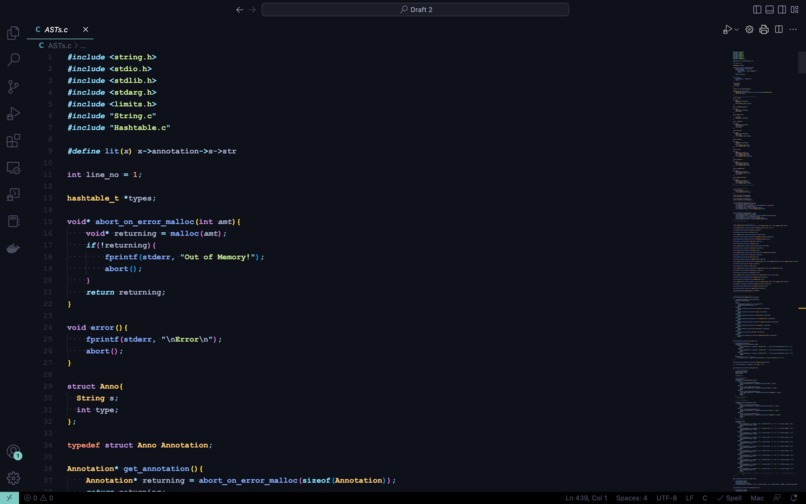This screenshot has width=806, height=504.
Task: Click the vertical scrollbar thumb at top
Action: pyautogui.click(x=802, y=62)
